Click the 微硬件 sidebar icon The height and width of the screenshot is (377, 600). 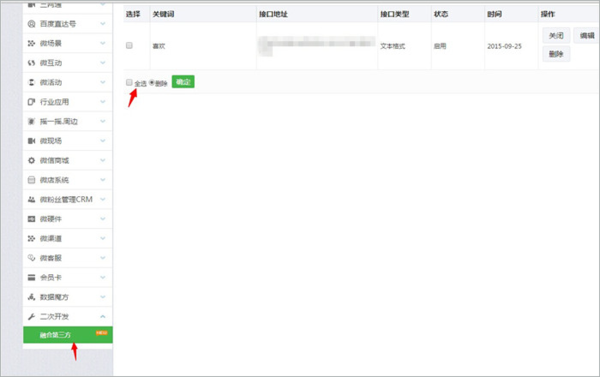click(31, 219)
